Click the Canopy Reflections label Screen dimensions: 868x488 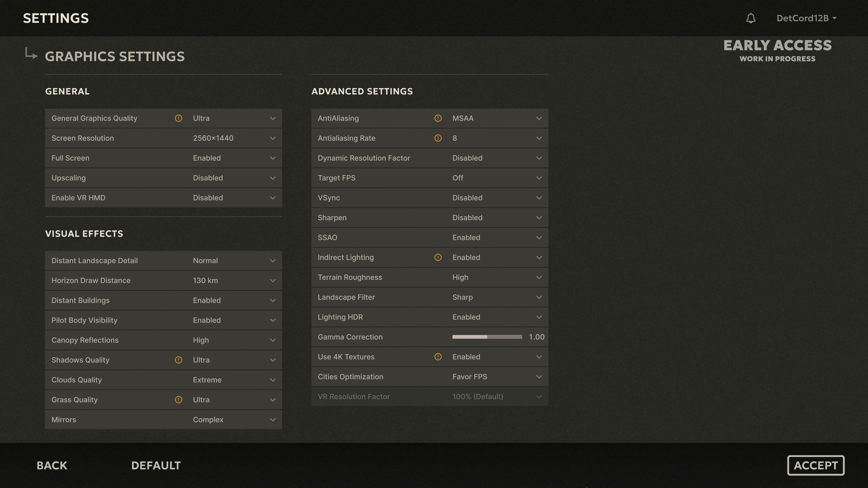click(85, 340)
